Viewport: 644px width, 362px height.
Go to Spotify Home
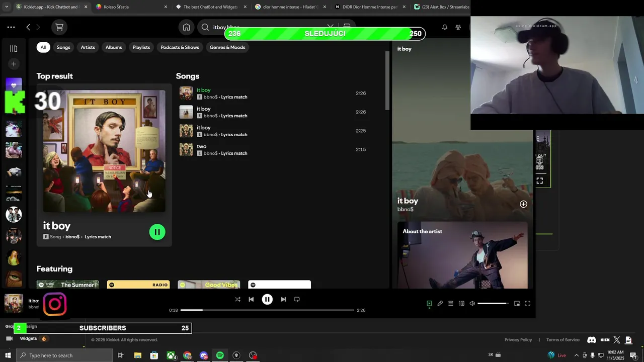click(x=186, y=27)
